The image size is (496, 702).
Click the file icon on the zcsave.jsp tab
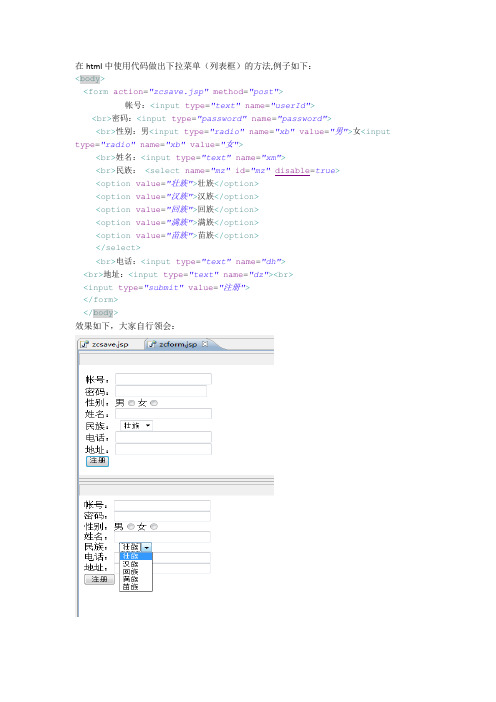pyautogui.click(x=84, y=344)
